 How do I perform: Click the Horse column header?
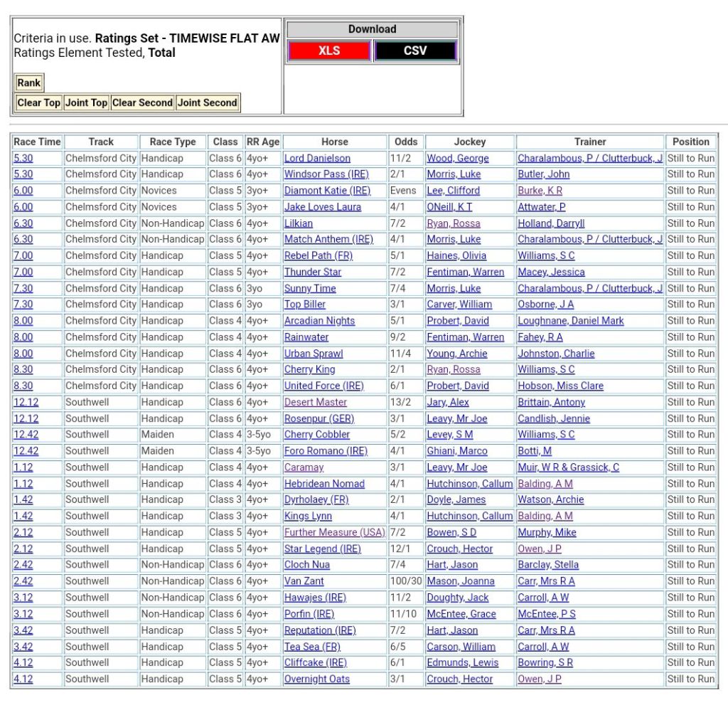(x=334, y=142)
